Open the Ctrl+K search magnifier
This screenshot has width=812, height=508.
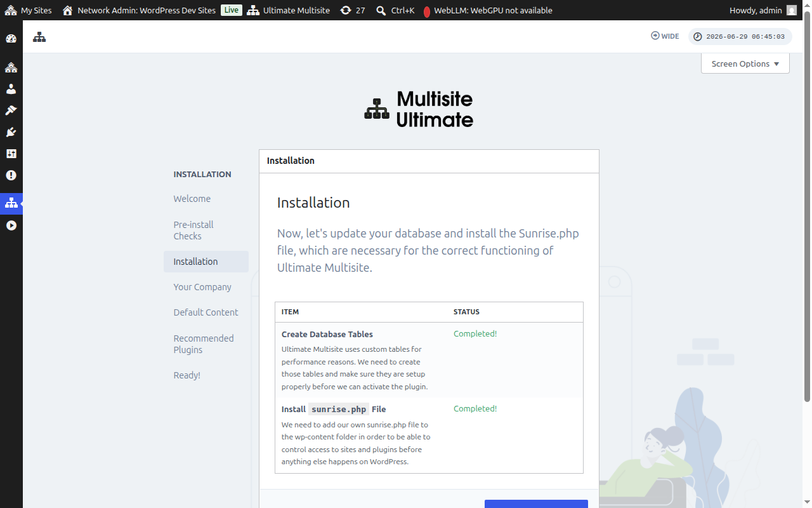(x=381, y=10)
